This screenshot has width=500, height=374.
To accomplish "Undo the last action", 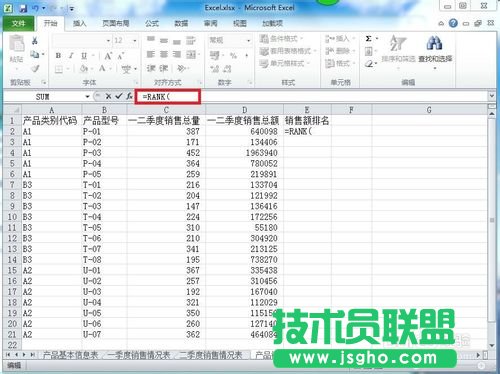I will pyautogui.click(x=35, y=8).
